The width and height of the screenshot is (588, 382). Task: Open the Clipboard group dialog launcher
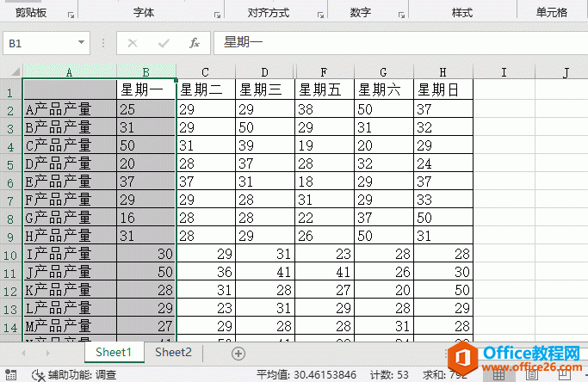click(71, 15)
